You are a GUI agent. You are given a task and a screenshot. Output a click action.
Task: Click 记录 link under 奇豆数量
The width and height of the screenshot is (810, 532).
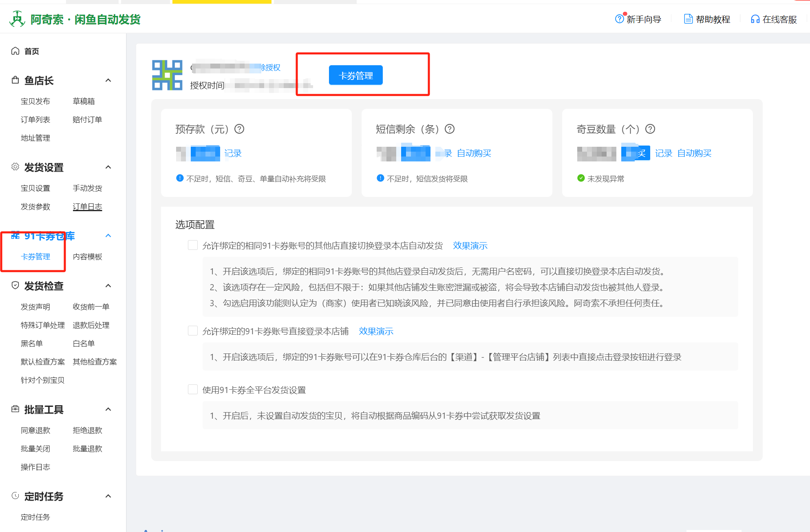[x=664, y=153]
